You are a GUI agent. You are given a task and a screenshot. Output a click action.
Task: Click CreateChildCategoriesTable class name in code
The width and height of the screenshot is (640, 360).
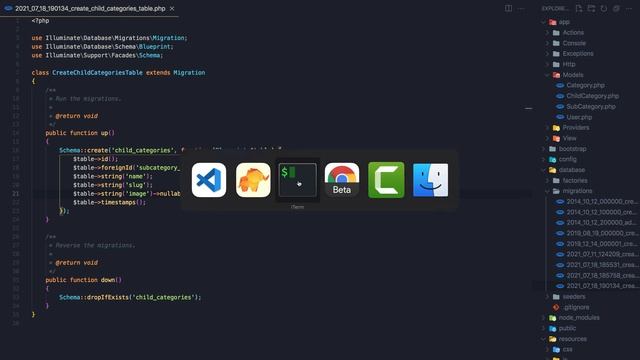97,73
